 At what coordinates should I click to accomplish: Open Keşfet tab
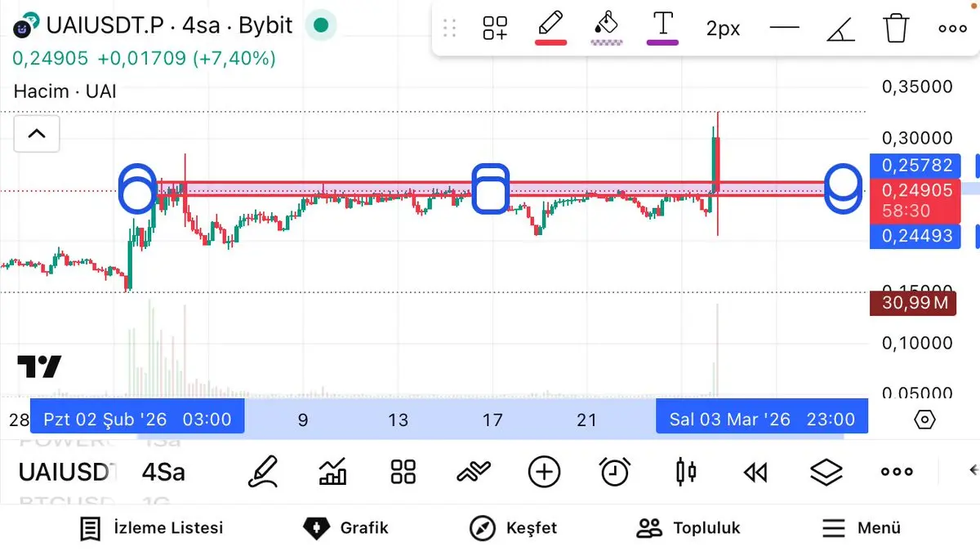click(x=514, y=528)
